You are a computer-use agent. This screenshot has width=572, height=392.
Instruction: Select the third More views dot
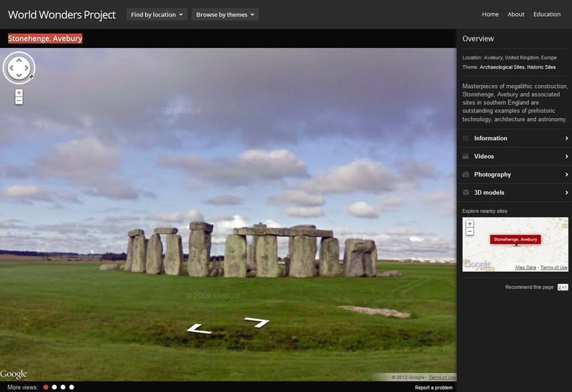pyautogui.click(x=63, y=387)
